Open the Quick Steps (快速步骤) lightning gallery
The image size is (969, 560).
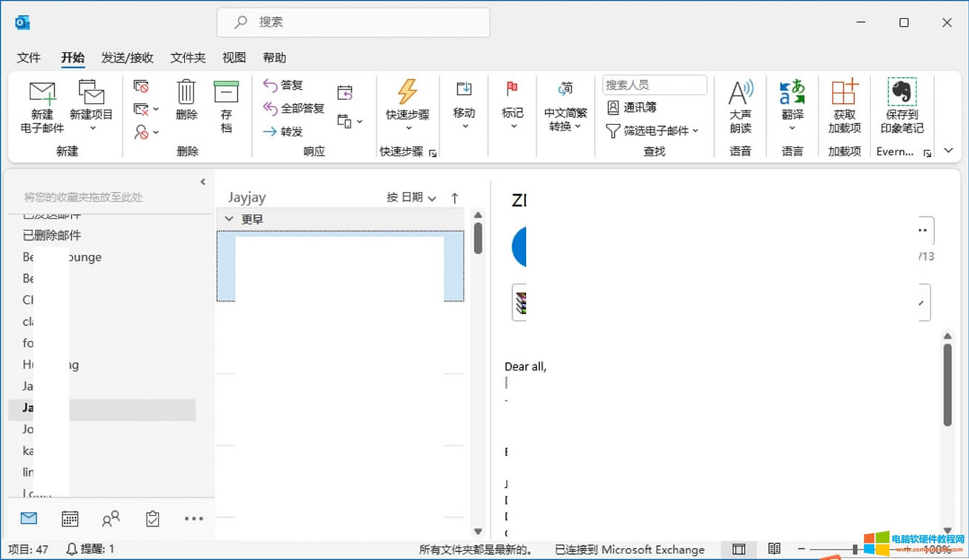[407, 104]
